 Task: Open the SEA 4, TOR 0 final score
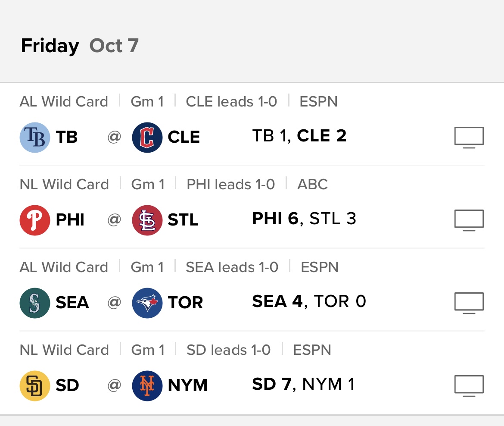309,301
